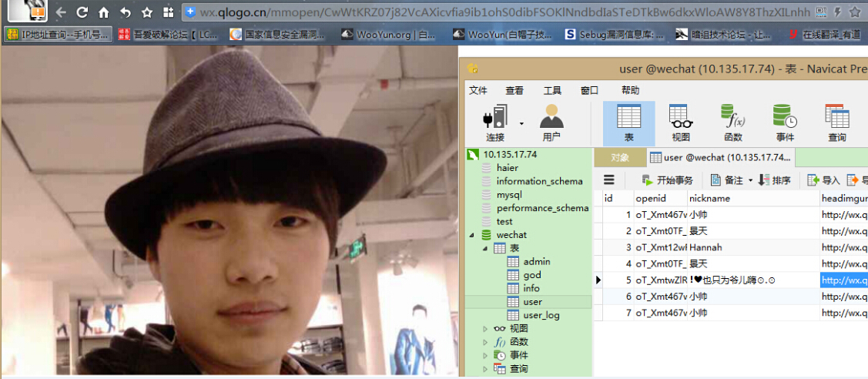Open the 工具 menu in Navicat
This screenshot has width=868, height=379.
552,91
